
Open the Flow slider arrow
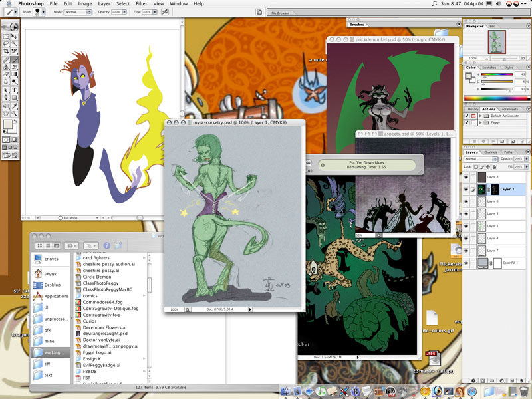(155, 12)
